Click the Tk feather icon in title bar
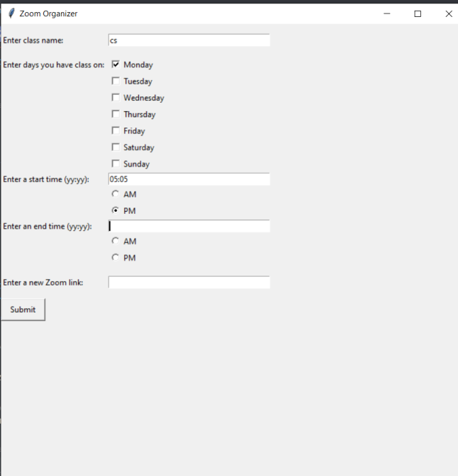Screen dimensions: 458x476 pos(11,13)
